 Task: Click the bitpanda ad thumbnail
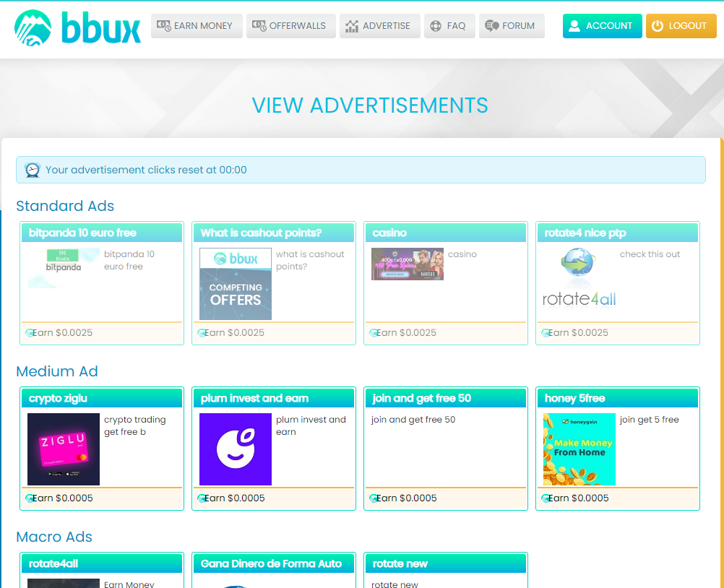[64, 268]
